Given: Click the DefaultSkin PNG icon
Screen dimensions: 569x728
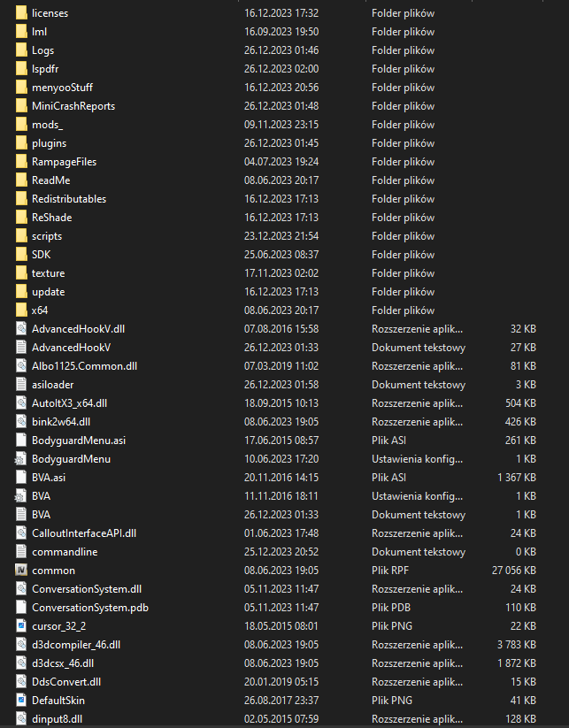Looking at the screenshot, I should click(21, 701).
